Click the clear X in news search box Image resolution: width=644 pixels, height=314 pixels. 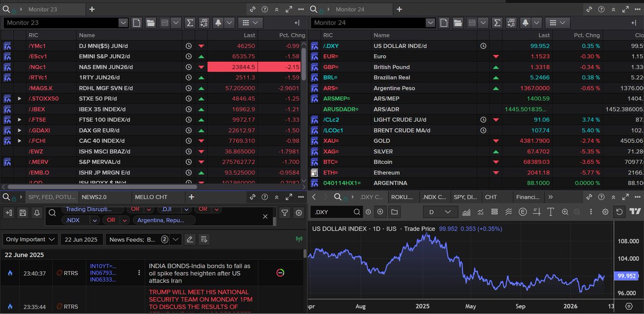coord(265,216)
